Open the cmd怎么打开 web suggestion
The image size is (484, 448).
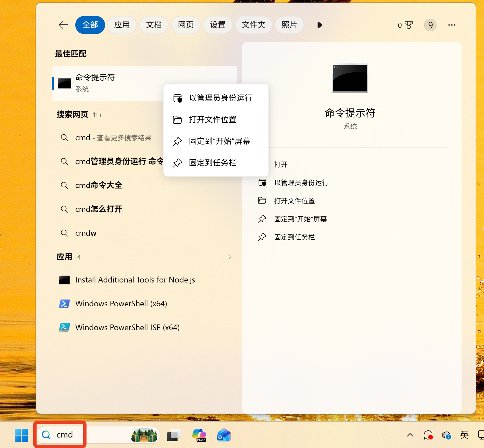(x=99, y=209)
